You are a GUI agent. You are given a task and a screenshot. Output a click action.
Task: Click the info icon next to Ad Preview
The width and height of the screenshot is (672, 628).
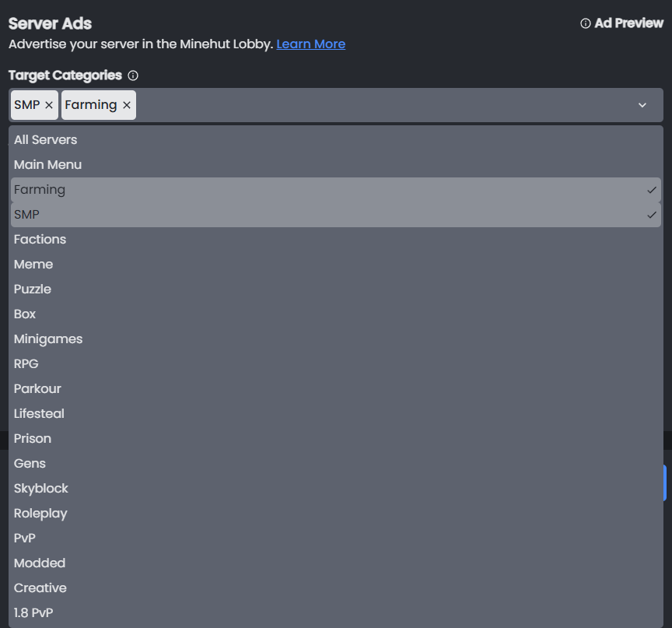tap(584, 23)
